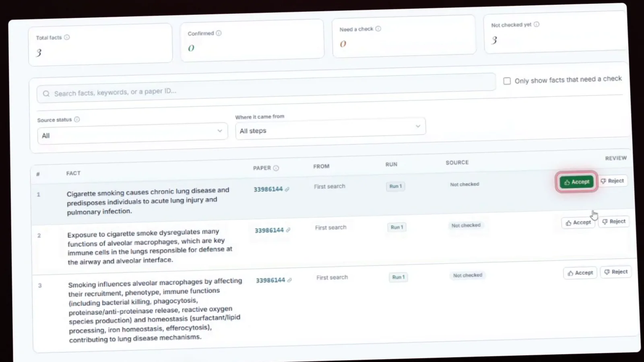This screenshot has width=644, height=362.
Task: Click the Confirmed info icon
Action: point(219,33)
